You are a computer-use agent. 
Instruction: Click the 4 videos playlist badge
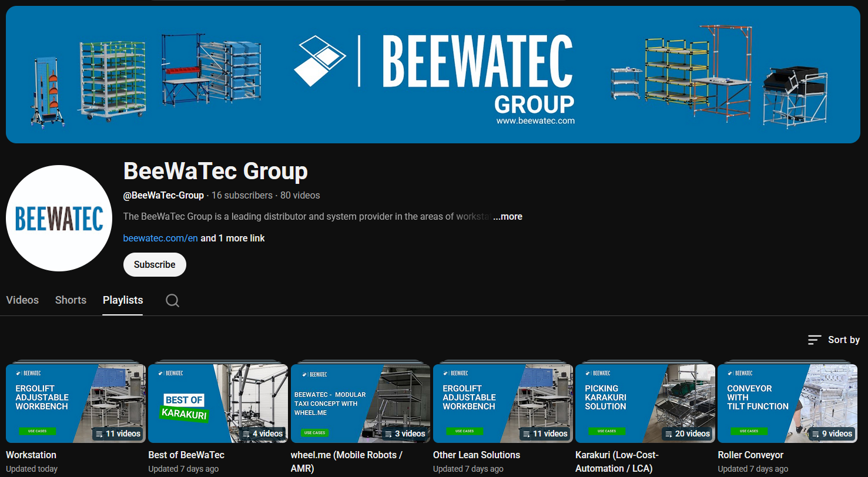tap(263, 434)
